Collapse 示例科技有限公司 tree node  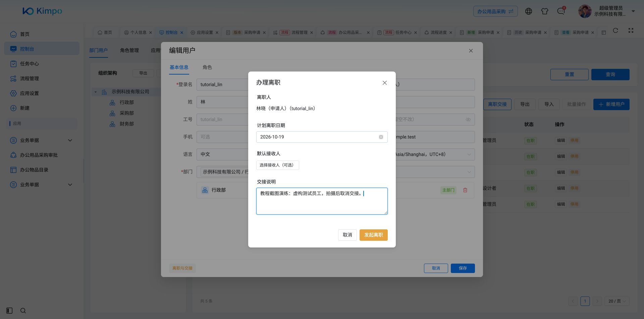point(96,92)
